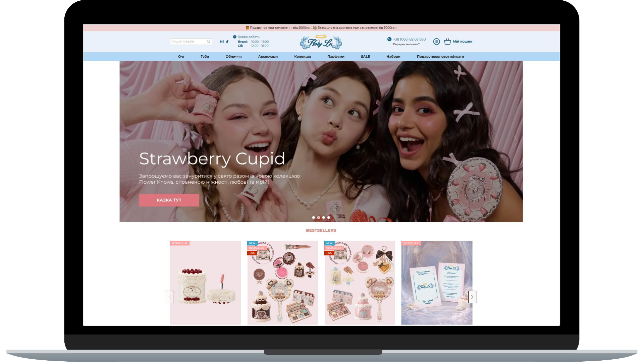Open the SALE menu item

(x=365, y=57)
